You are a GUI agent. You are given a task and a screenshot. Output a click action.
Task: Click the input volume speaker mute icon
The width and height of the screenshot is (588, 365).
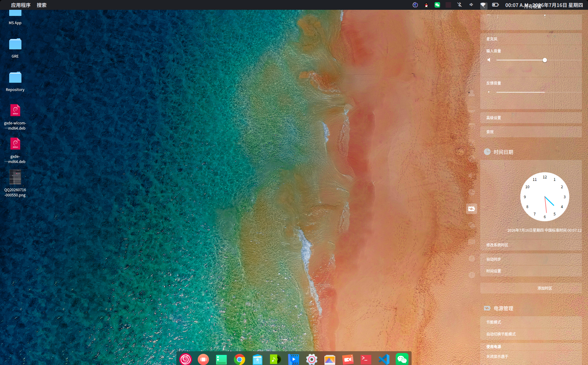[489, 60]
